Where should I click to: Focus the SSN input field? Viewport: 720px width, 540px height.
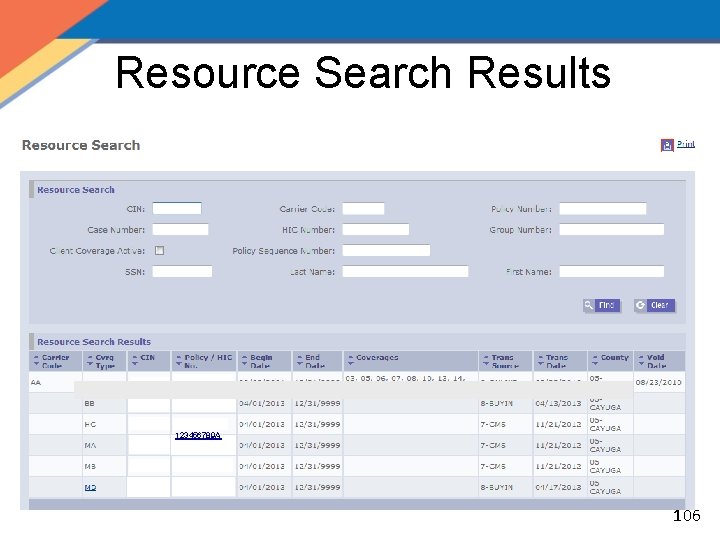[182, 271]
